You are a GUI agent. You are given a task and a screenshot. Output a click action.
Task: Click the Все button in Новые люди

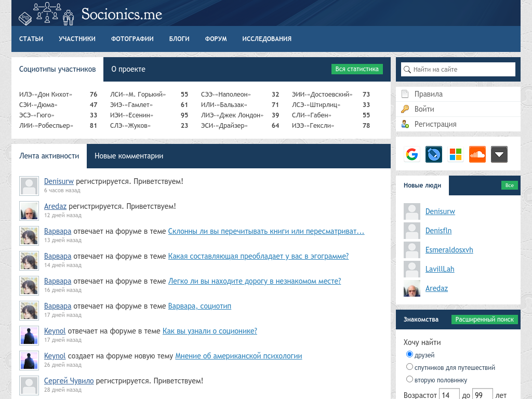coord(509,185)
